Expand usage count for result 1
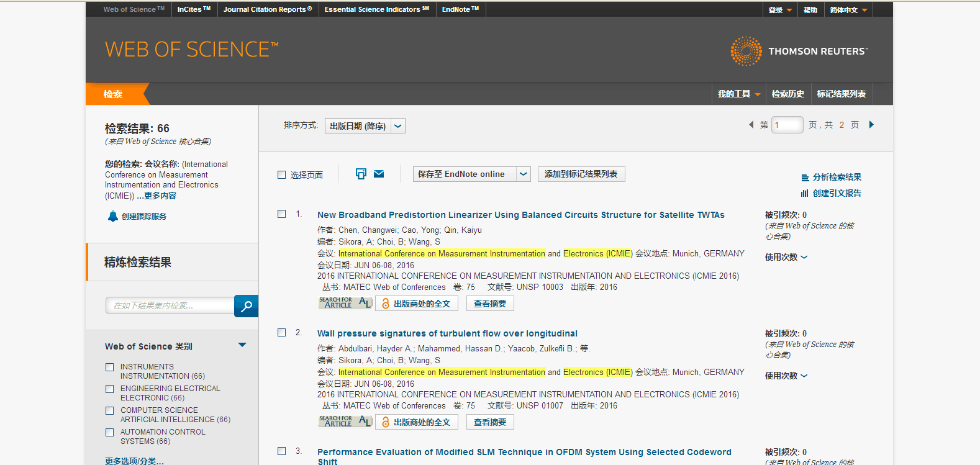 point(786,257)
